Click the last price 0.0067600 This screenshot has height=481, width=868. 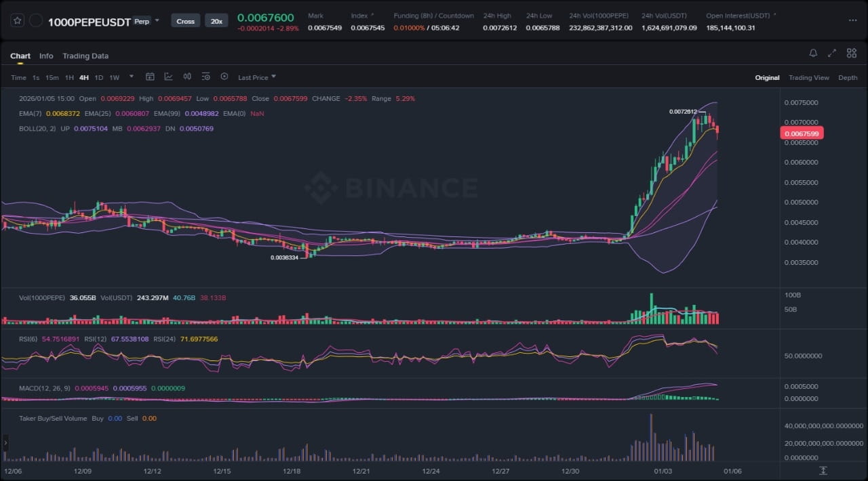tap(265, 18)
